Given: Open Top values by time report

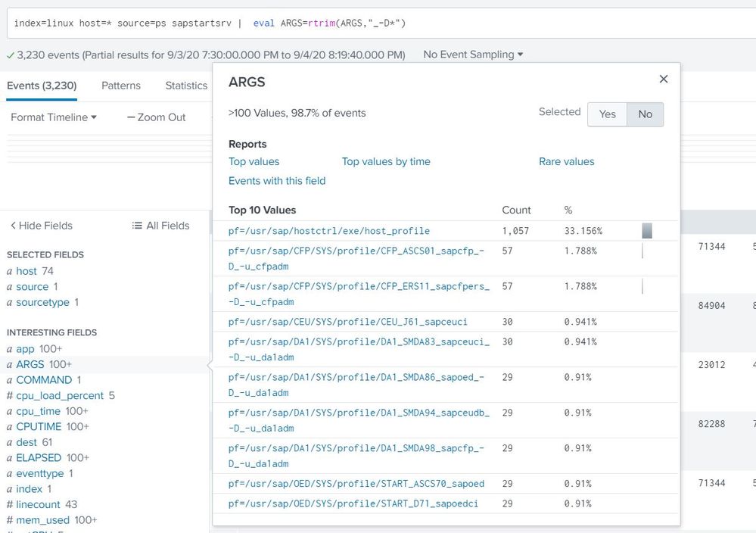Looking at the screenshot, I should pyautogui.click(x=386, y=161).
